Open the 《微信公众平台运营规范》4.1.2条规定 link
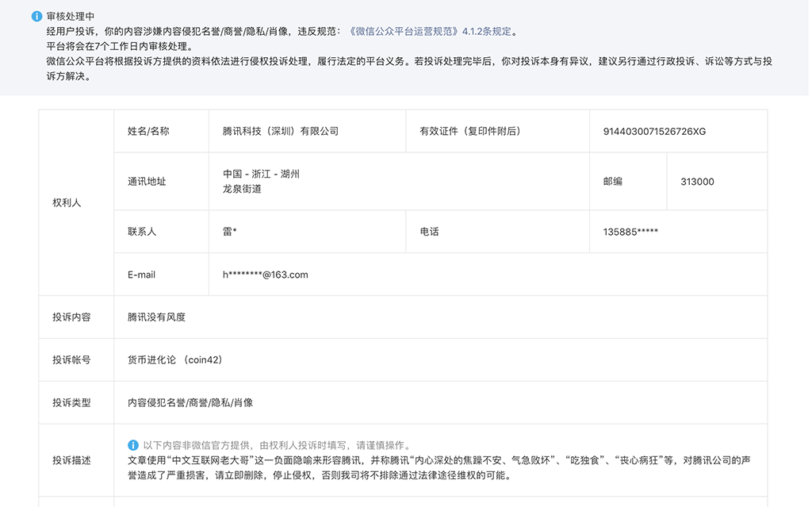812x507 pixels. [x=430, y=32]
